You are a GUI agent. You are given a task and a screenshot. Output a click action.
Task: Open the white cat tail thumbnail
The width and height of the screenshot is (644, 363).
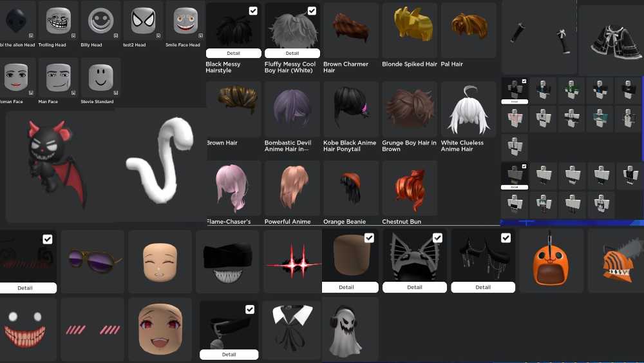[161, 161]
